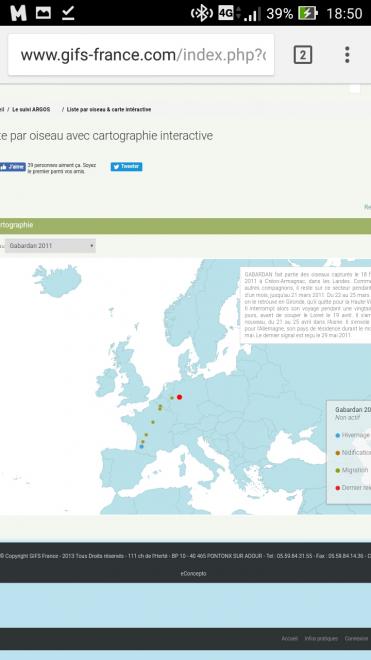Screen dimensions: 371x660
Task: Select the green Migration legend entry
Action: (352, 470)
